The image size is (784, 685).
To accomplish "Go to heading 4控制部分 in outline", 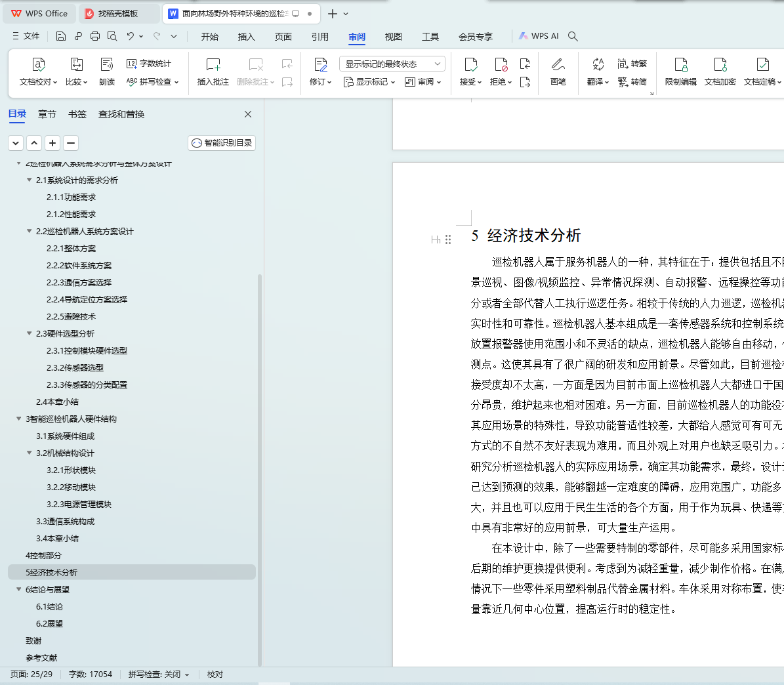I will (43, 556).
